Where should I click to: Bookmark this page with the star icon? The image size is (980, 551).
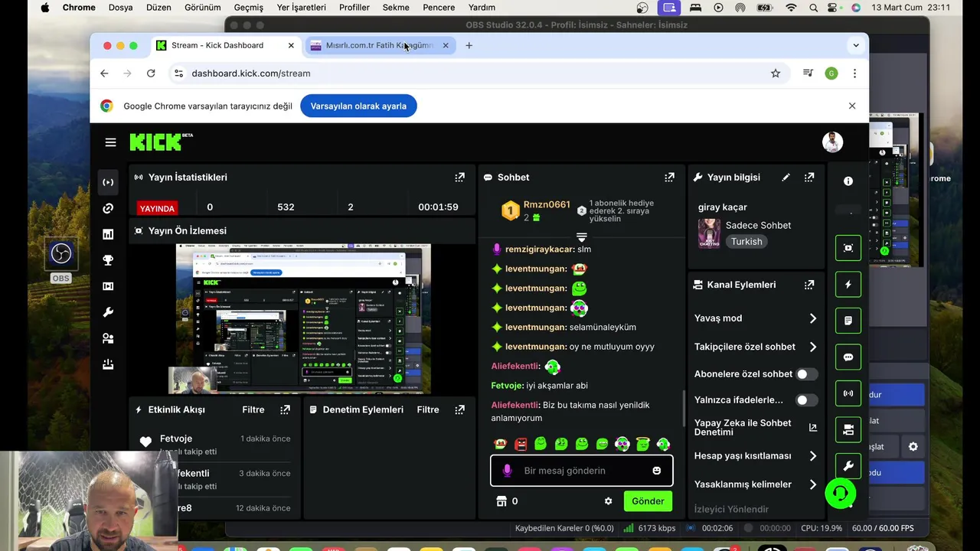(x=776, y=73)
